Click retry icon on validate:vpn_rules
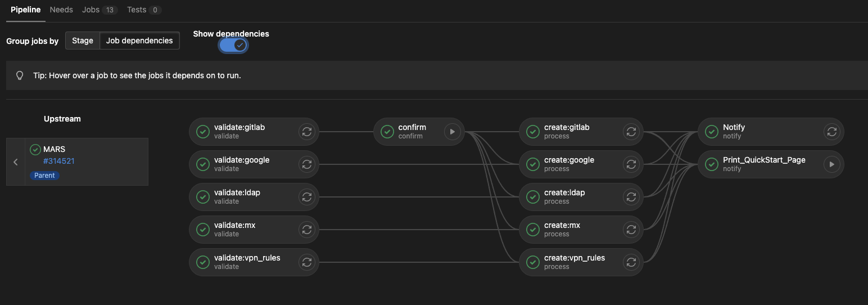 (x=306, y=262)
